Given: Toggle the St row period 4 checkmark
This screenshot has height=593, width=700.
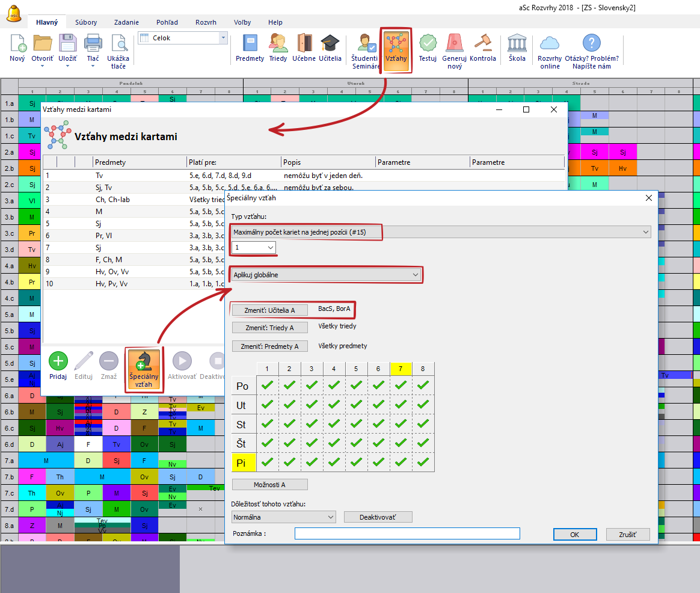Looking at the screenshot, I should 334,423.
